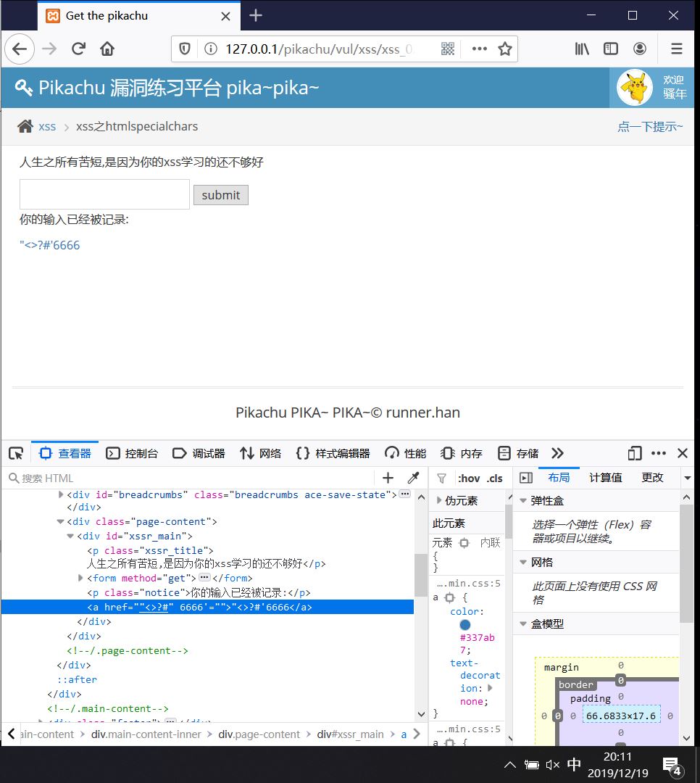Show more devtools tabs chevron
This screenshot has width=700, height=783.
coord(558,453)
